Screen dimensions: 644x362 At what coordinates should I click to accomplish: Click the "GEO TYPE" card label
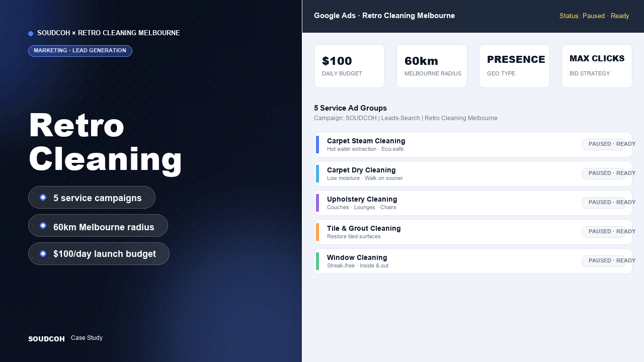[x=501, y=74]
